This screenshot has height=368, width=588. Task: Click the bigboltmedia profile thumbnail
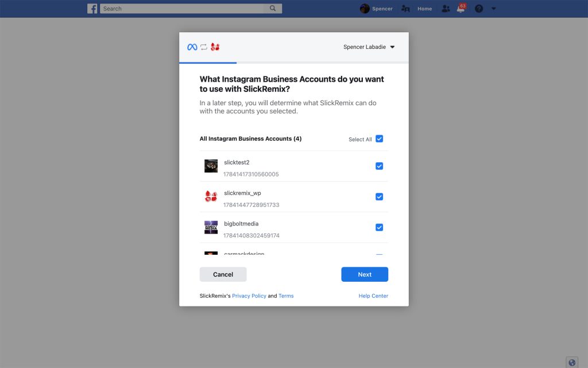coord(211,227)
